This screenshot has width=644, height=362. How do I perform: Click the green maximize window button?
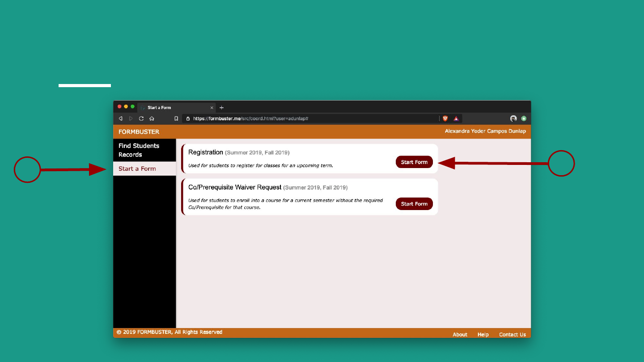click(132, 107)
